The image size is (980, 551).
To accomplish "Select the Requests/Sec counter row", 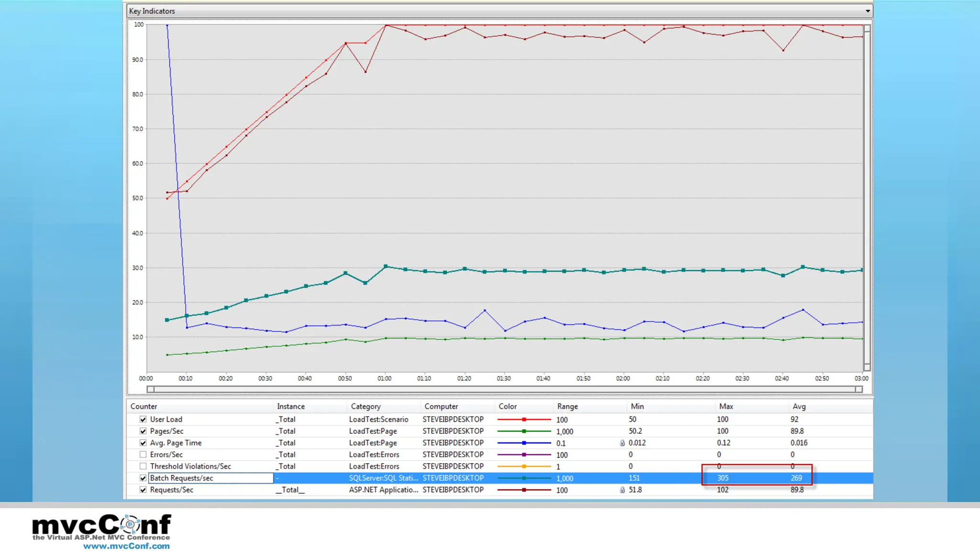I will click(172, 490).
